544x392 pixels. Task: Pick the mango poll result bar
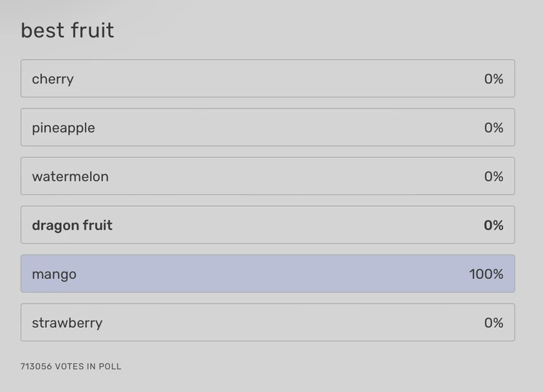tap(267, 274)
